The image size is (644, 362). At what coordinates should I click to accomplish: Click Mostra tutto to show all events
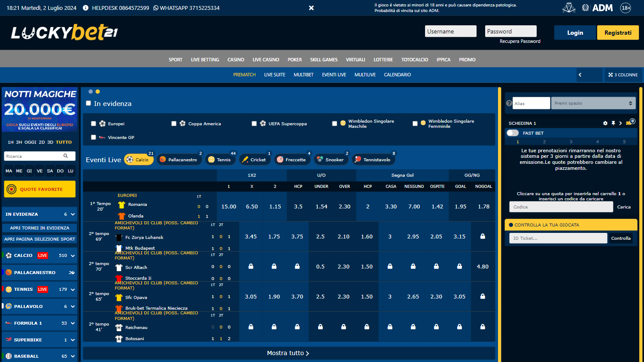[x=289, y=353]
